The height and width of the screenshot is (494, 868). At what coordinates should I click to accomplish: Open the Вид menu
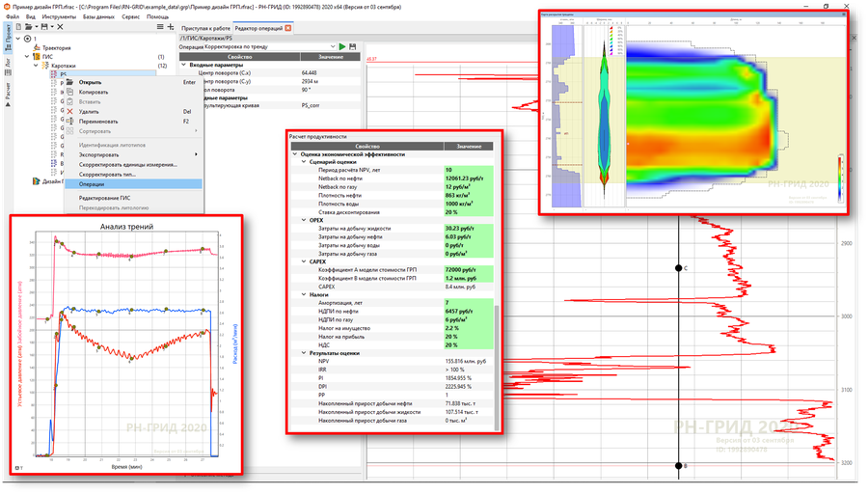(31, 16)
